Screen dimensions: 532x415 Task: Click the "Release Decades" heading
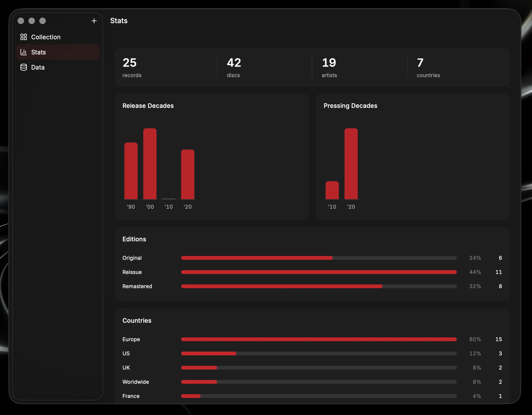click(148, 106)
